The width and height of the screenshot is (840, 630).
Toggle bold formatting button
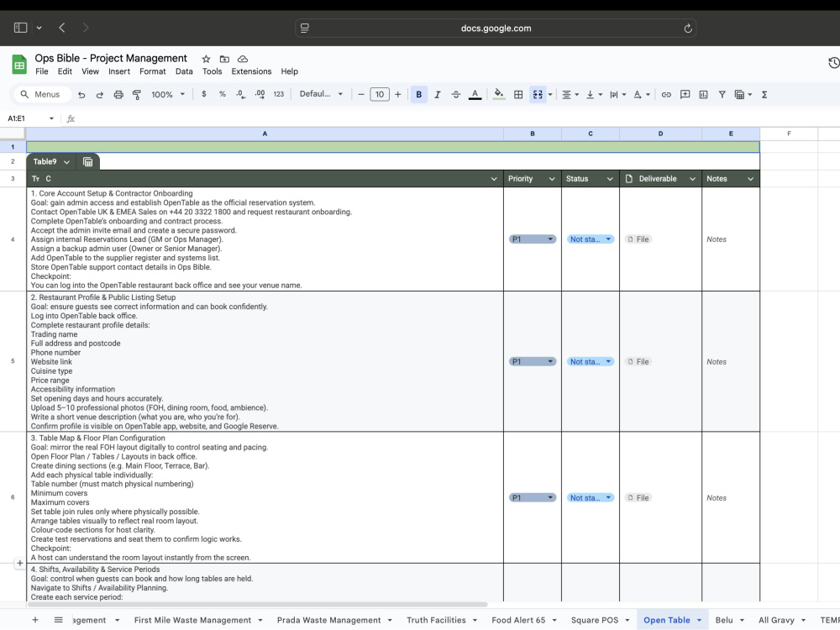pos(419,95)
